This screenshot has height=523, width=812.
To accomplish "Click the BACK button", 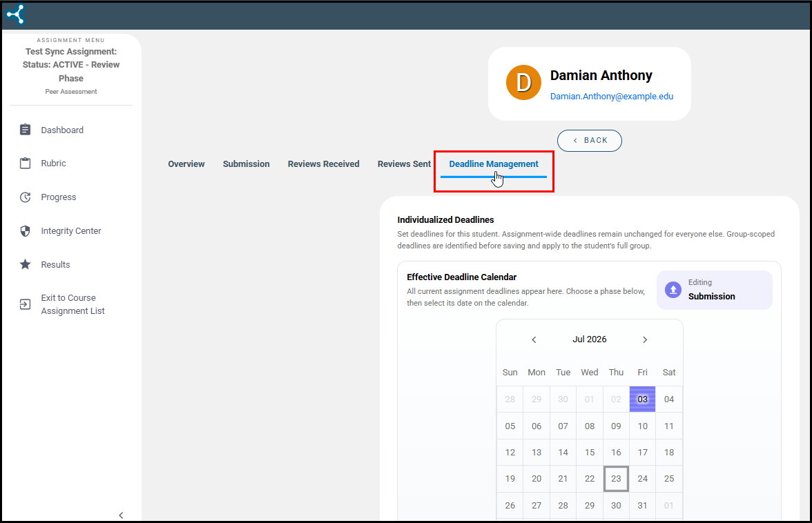I will [590, 141].
